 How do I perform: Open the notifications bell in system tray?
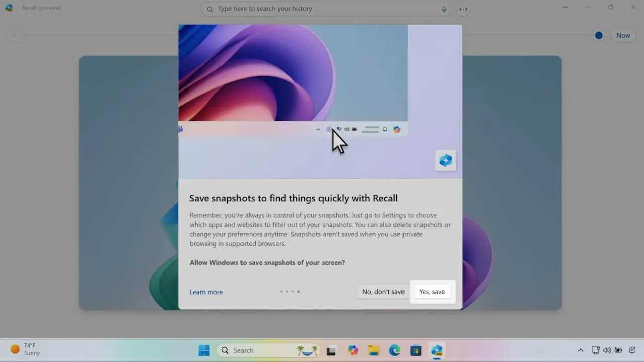632,350
